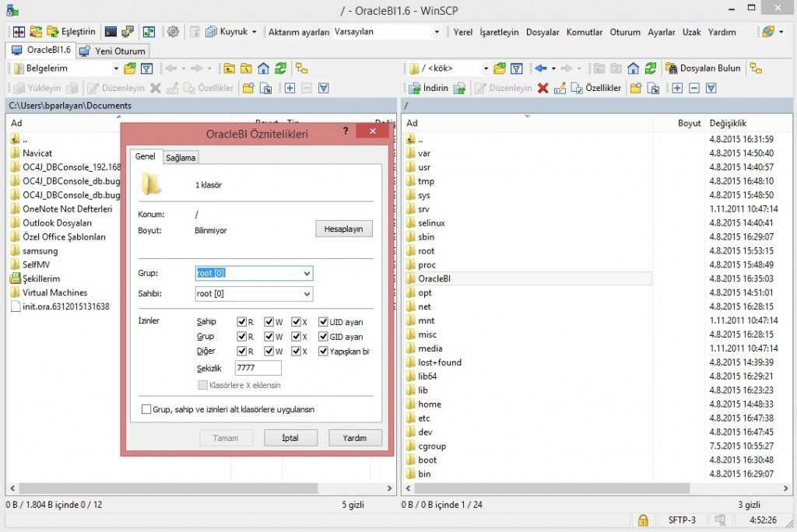
Task: Click the Compare directories icon in main toolbar
Action: click(x=19, y=32)
